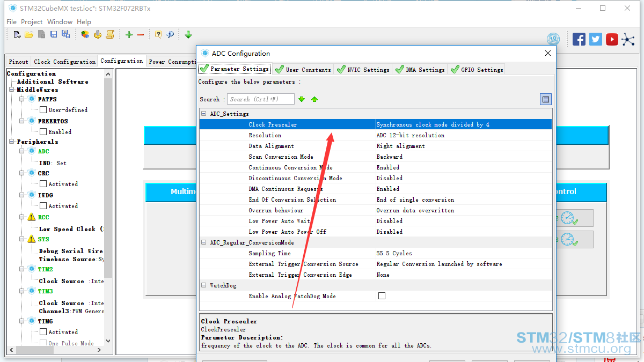Select the ADC peripheral in tree
This screenshot has height=362, width=644.
43,151
